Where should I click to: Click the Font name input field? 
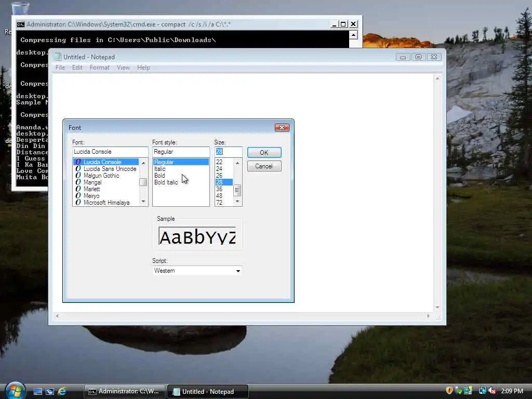pos(110,152)
